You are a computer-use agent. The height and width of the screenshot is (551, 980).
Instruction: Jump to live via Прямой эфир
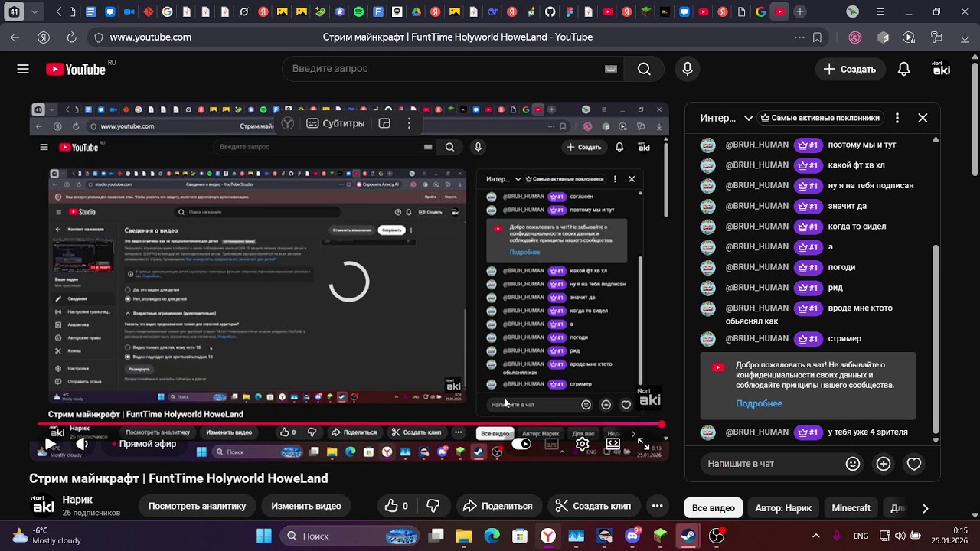click(x=144, y=444)
